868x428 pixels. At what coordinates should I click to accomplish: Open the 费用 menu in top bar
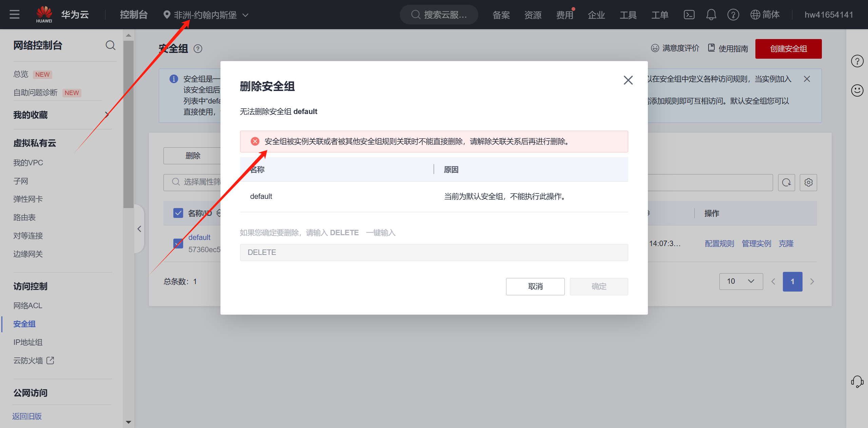pos(564,15)
